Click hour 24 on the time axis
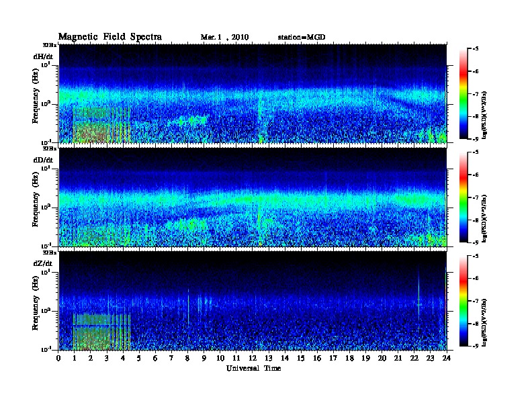Viewport: 532px width, 411px height. (447, 358)
